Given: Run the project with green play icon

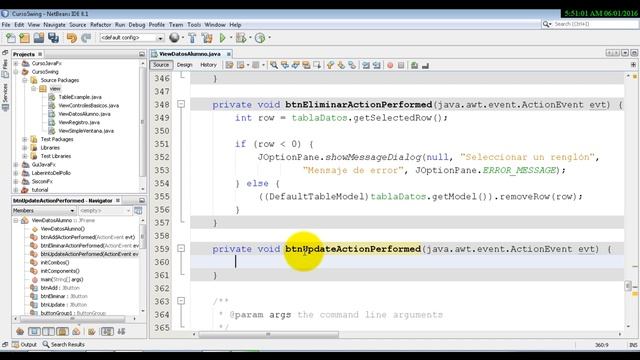Looking at the screenshot, I should click(222, 38).
